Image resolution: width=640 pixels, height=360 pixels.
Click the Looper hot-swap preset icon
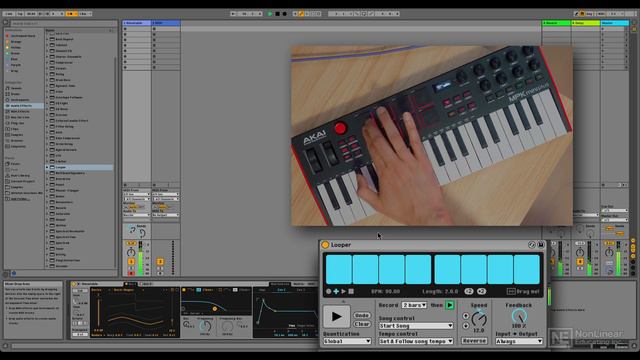pos(531,244)
